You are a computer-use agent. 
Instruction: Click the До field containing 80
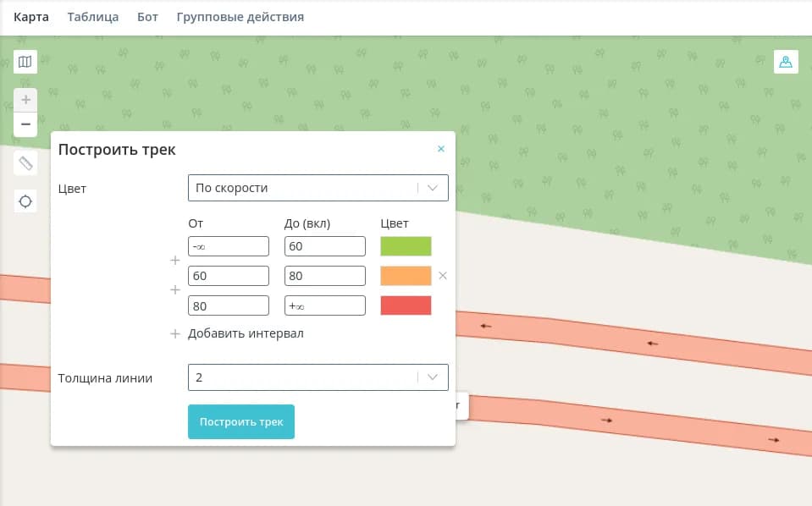(324, 276)
